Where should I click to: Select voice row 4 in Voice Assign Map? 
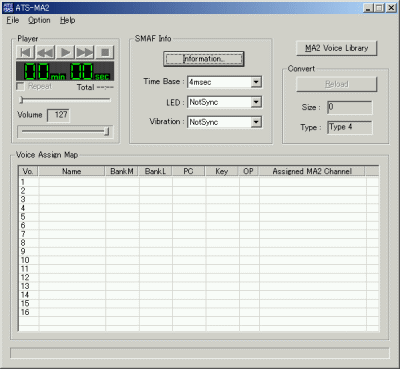pyautogui.click(x=199, y=208)
